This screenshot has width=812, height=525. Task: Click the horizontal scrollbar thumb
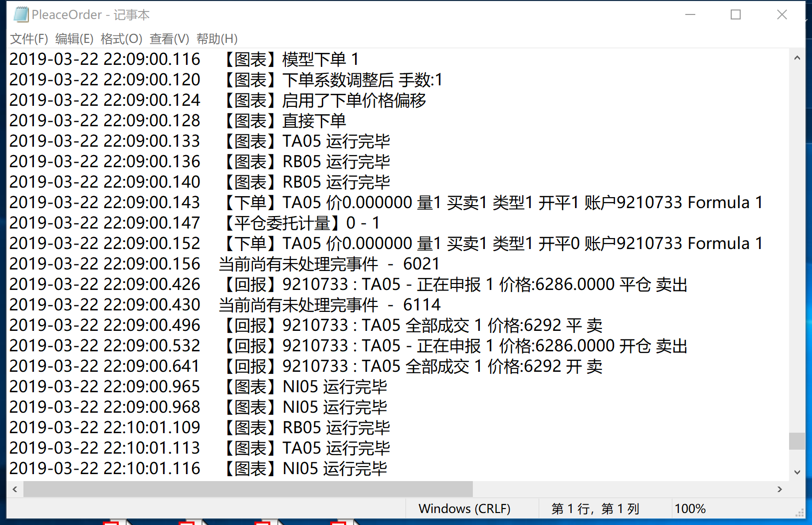pos(248,489)
